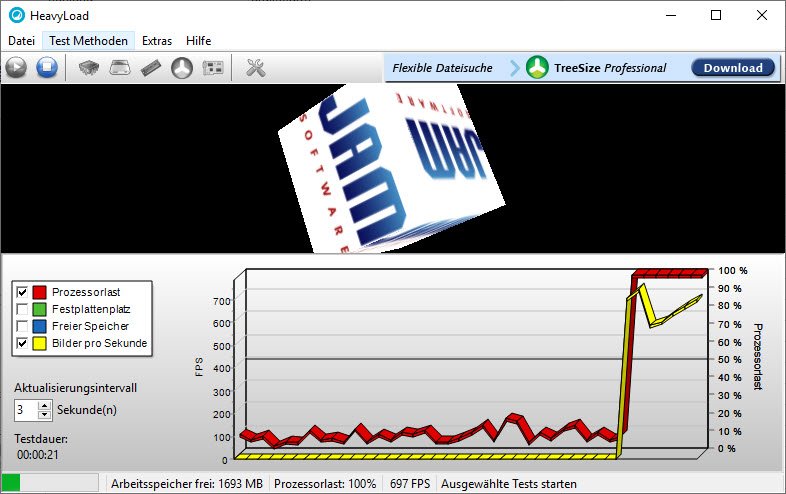Open options via wrench and screwdriver icon
The height and width of the screenshot is (494, 786).
point(256,67)
